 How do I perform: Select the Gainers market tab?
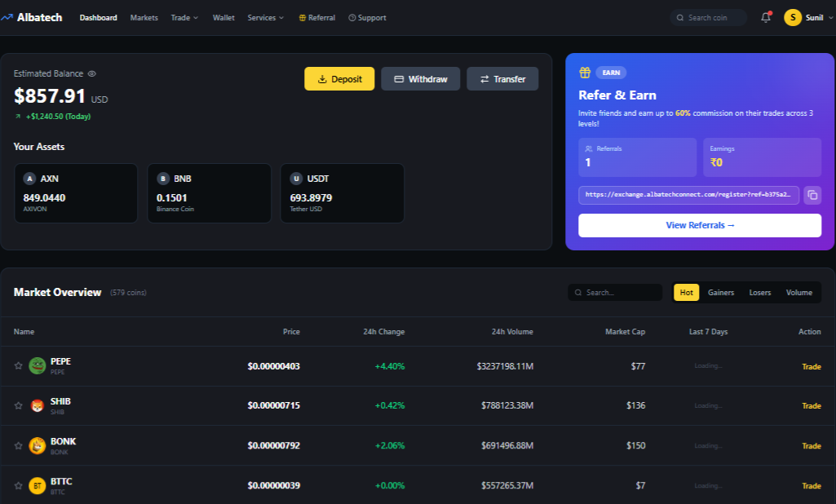point(721,292)
